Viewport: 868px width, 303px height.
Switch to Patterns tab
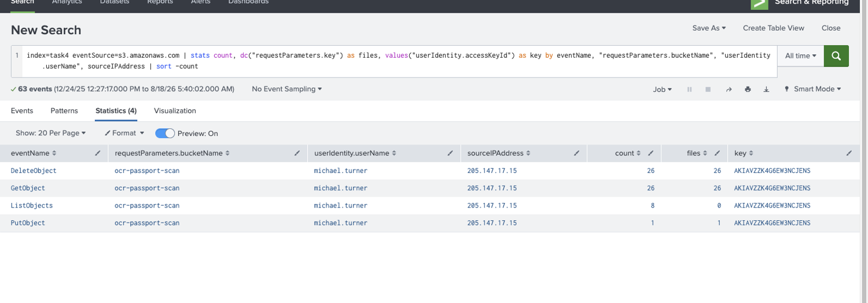coord(64,110)
